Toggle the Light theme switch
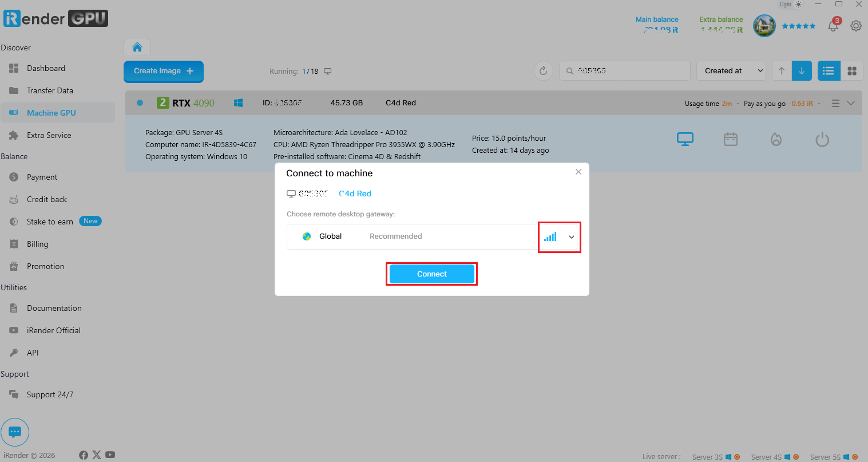 tap(791, 5)
